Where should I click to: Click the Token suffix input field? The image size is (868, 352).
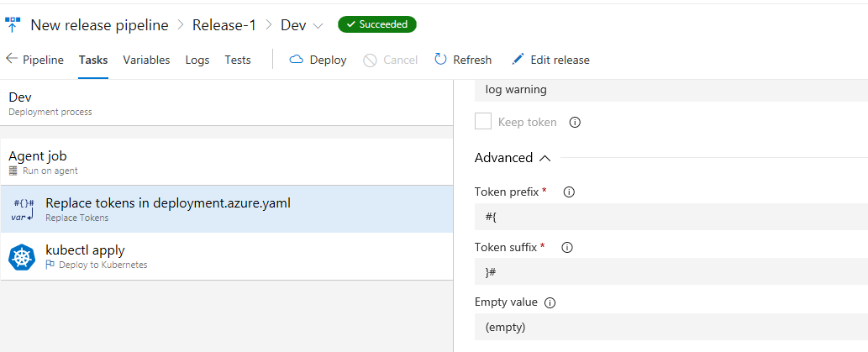[x=671, y=271]
